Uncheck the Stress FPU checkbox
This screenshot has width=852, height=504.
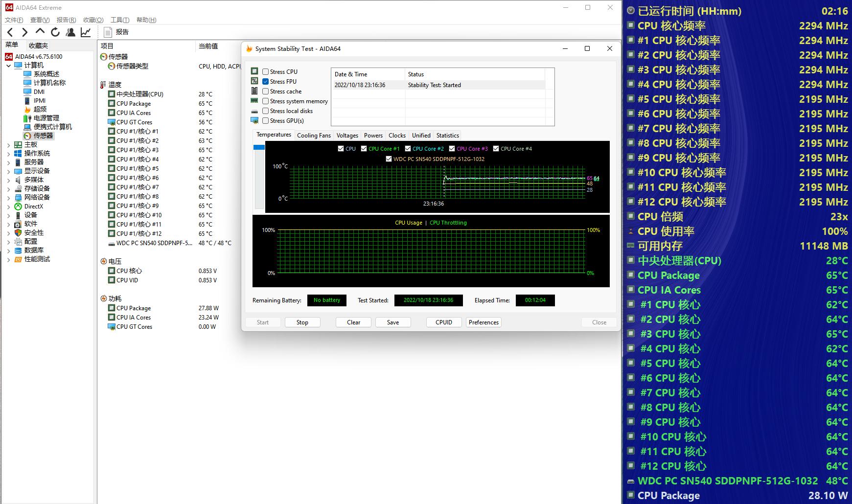point(265,82)
